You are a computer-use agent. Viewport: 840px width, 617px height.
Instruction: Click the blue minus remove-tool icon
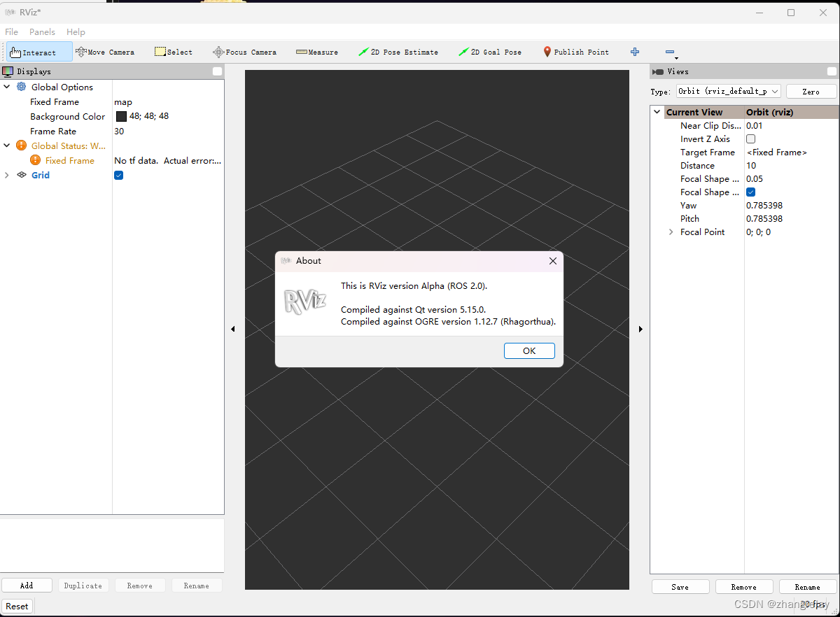tap(670, 52)
